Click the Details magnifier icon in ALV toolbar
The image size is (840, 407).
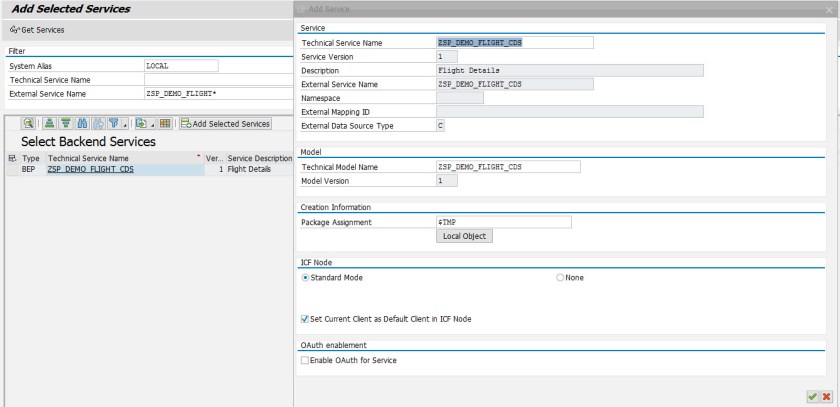(x=29, y=124)
